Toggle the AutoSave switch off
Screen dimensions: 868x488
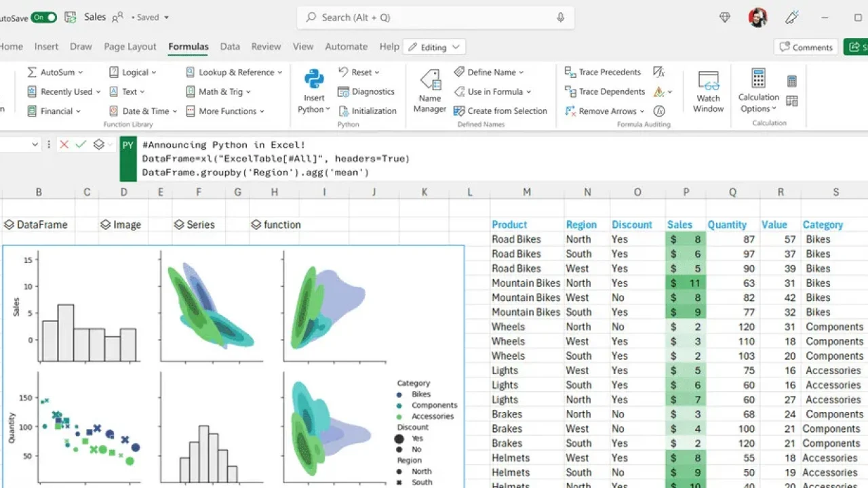43,18
